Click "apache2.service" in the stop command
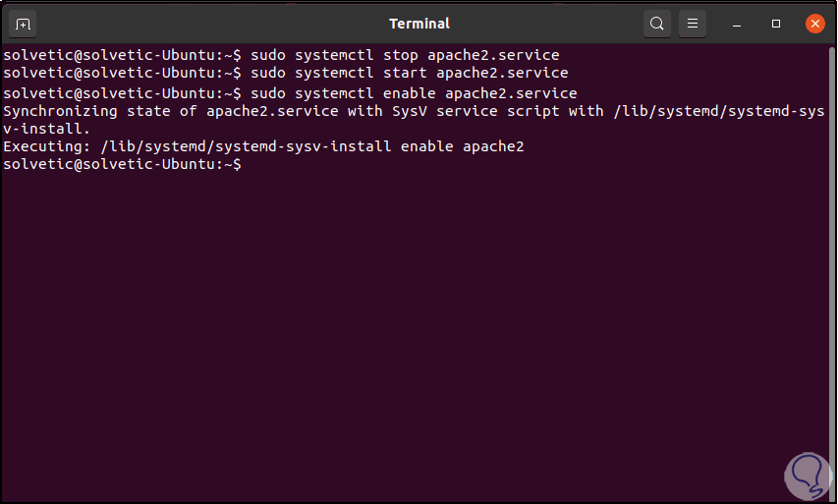 pyautogui.click(x=492, y=54)
